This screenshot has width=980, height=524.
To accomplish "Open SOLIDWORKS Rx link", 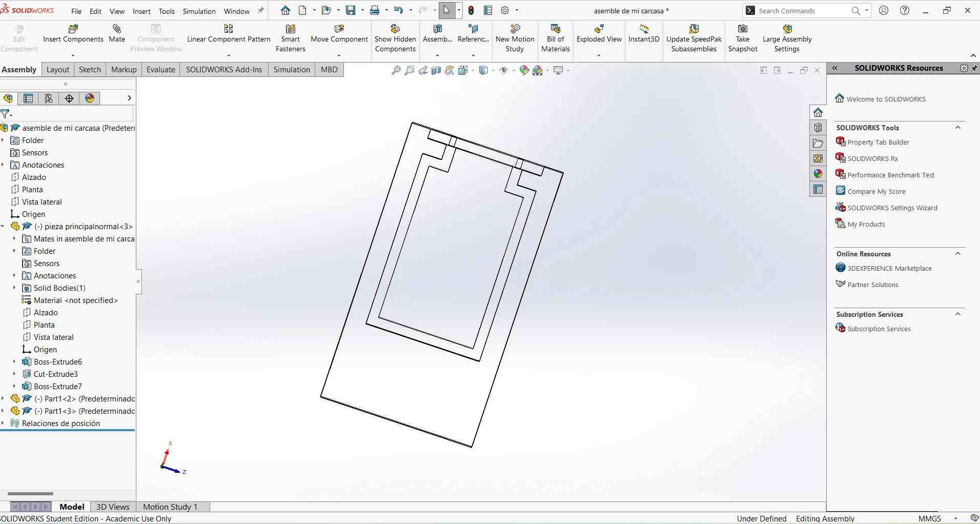I will (x=872, y=159).
